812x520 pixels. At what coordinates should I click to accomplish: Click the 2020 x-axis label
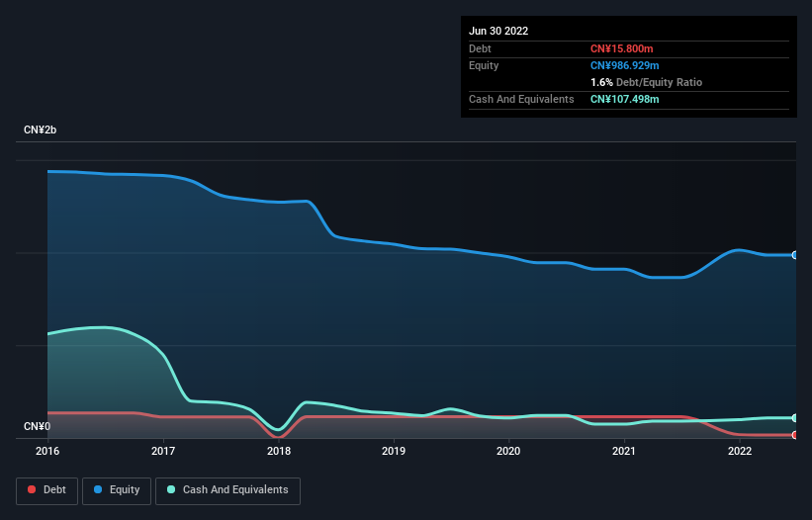pyautogui.click(x=508, y=451)
